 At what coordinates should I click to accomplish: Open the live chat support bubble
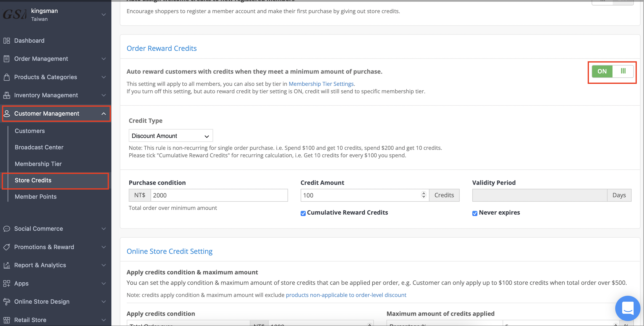pos(627,308)
